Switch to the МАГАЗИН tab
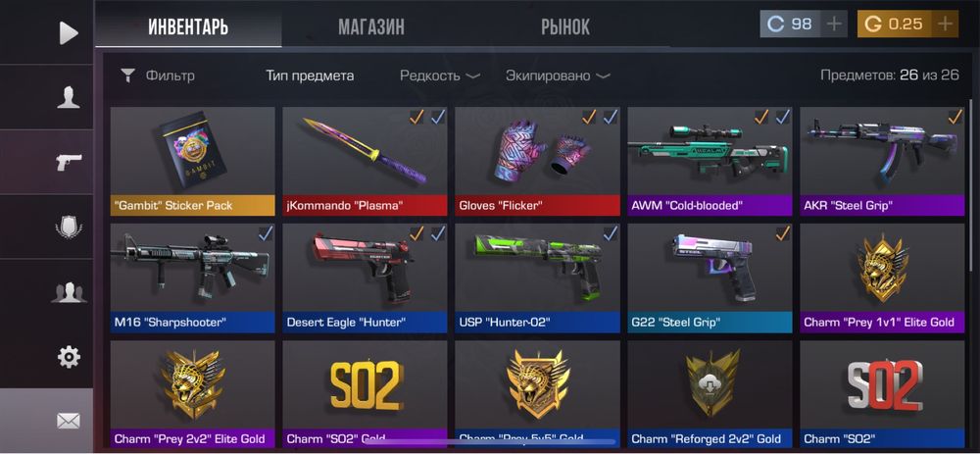 tap(371, 26)
